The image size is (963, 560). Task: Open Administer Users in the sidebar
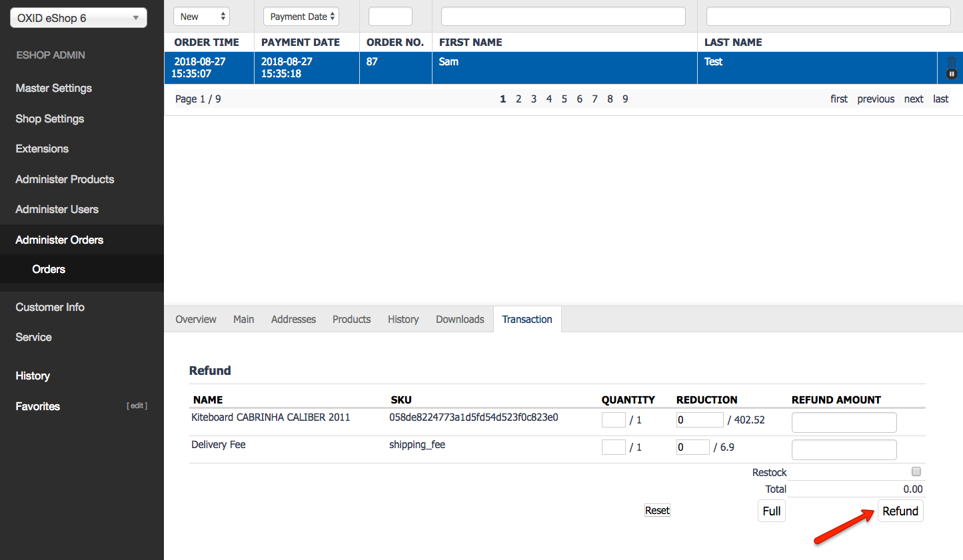tap(57, 209)
